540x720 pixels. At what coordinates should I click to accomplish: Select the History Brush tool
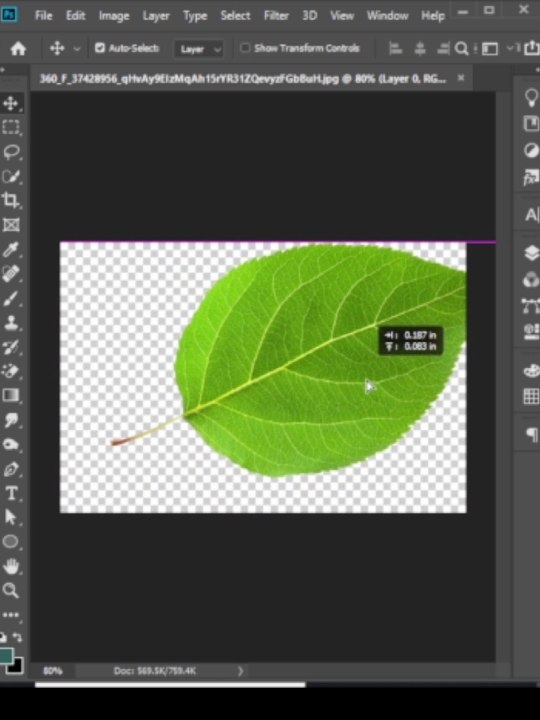tap(11, 347)
